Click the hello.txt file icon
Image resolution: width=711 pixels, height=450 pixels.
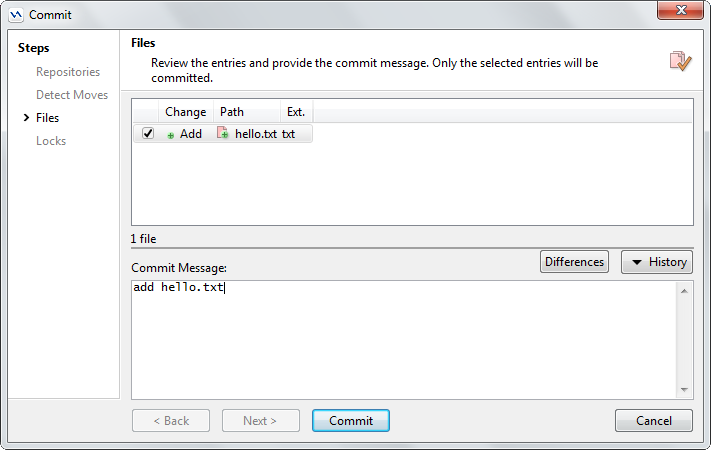pos(223,133)
